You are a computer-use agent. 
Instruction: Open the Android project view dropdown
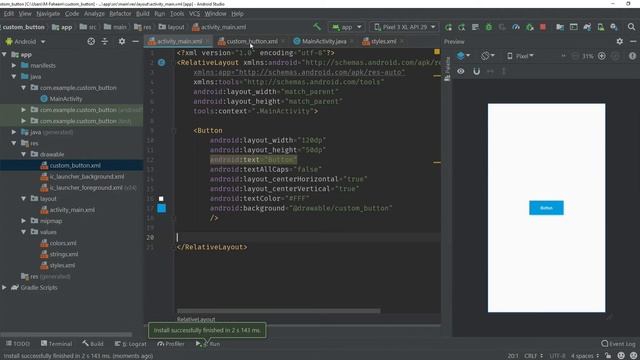tap(25, 42)
